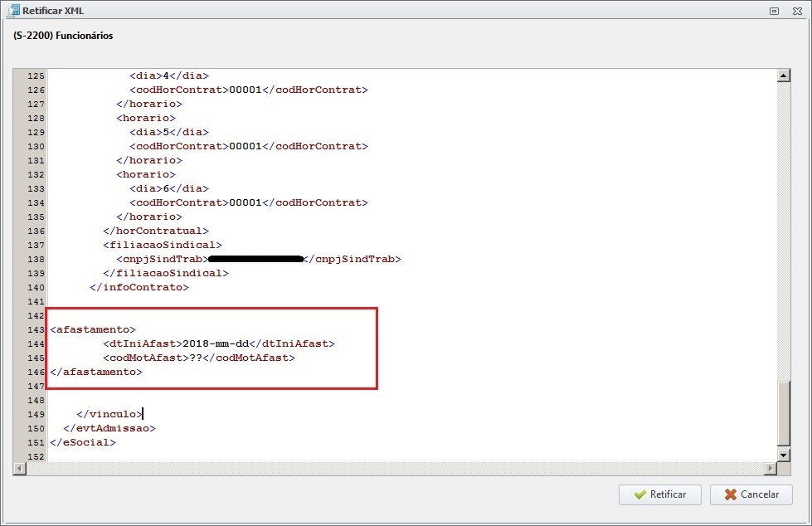812x526 pixels.
Task: Click the green checkmark on Retificar
Action: click(640, 494)
